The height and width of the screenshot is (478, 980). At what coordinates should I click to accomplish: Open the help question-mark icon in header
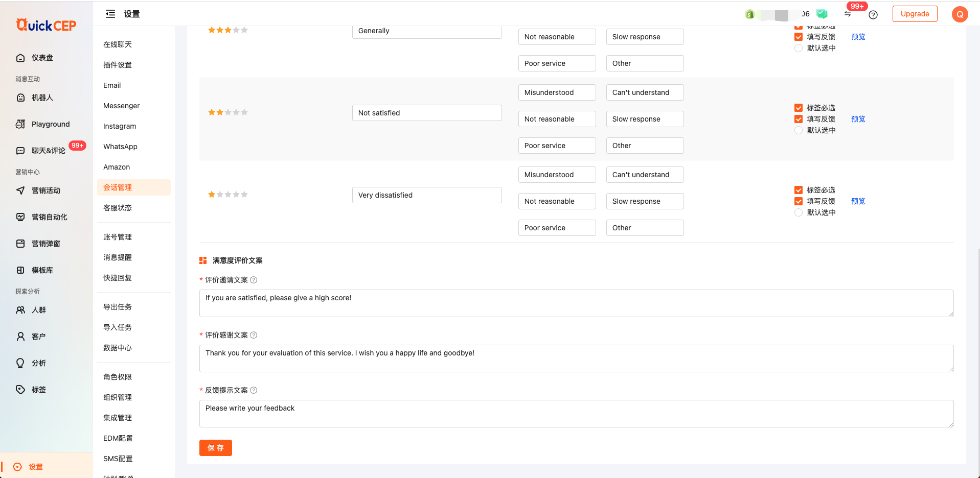click(x=873, y=15)
